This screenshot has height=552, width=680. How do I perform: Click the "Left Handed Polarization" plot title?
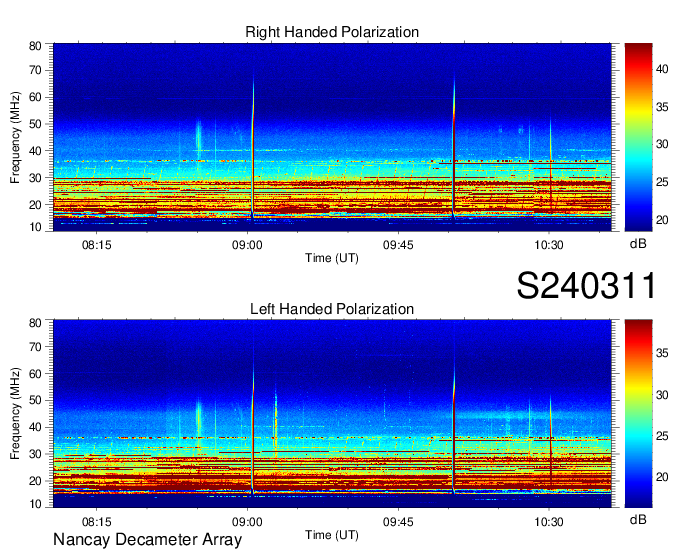(x=332, y=309)
